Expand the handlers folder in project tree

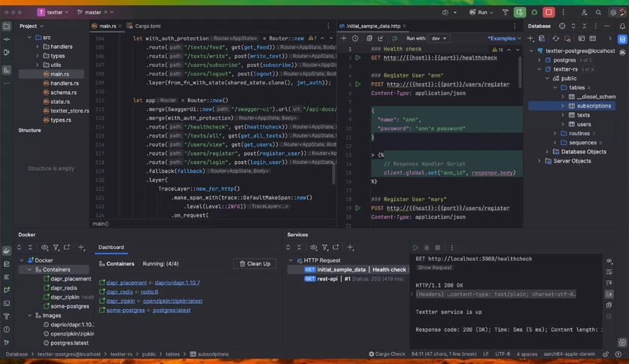[38, 47]
